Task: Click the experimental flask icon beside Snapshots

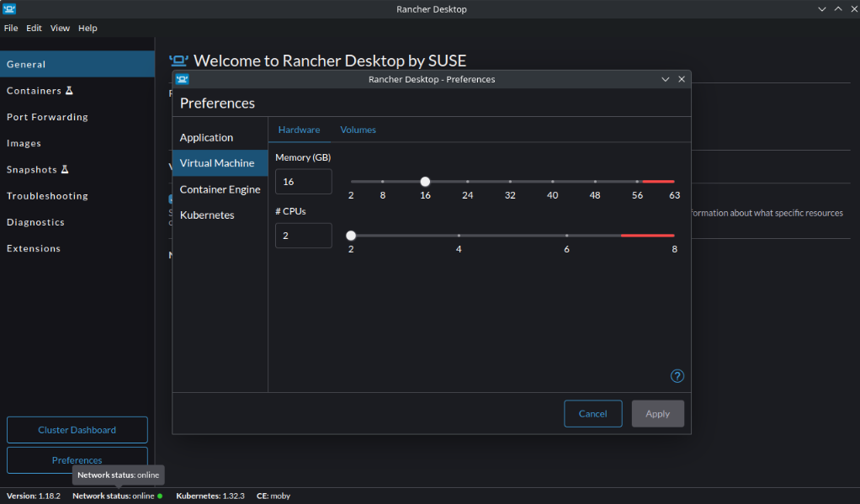Action: tap(65, 170)
